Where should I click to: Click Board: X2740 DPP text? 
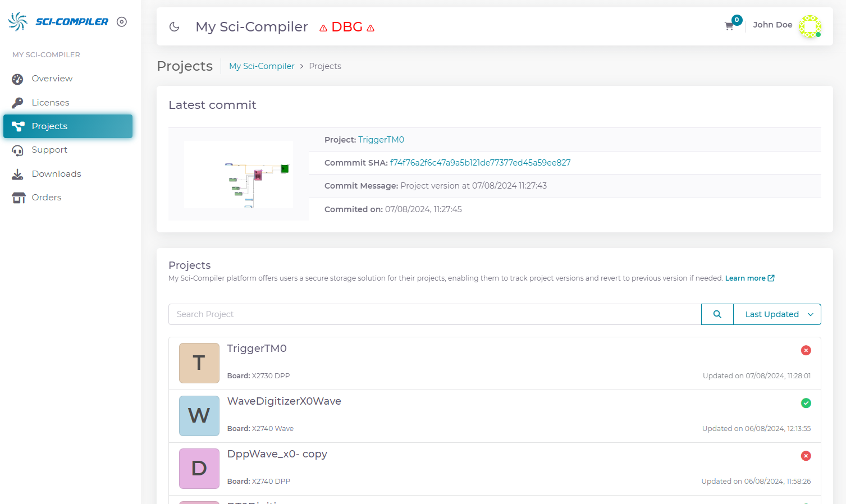pos(258,482)
